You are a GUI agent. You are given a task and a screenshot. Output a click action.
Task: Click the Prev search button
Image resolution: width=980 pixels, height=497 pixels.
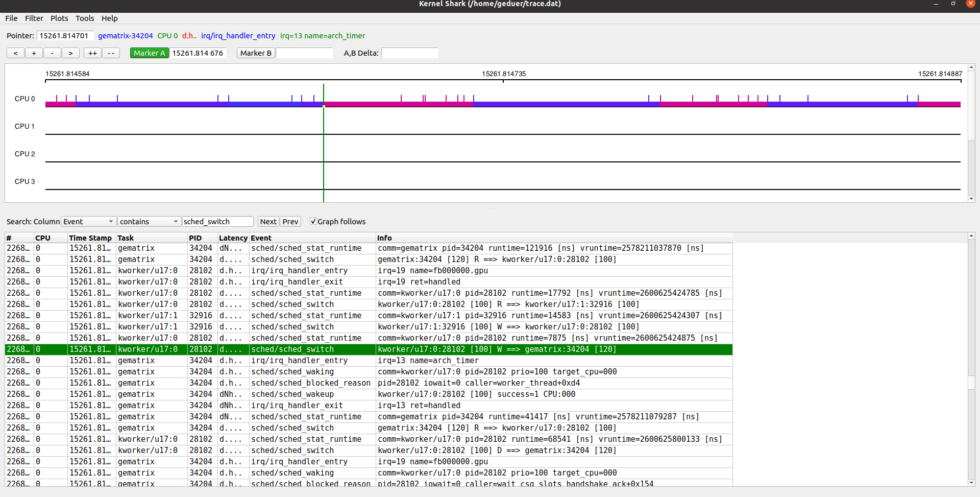[290, 222]
